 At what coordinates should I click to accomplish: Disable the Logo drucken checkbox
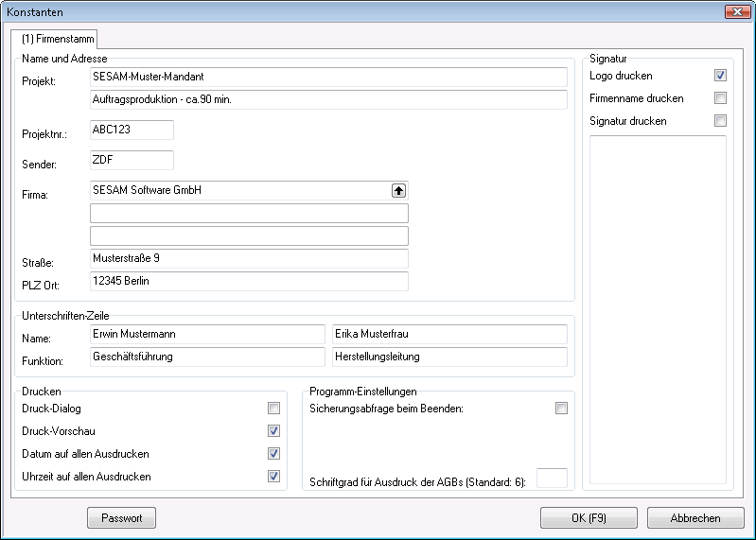tap(720, 76)
